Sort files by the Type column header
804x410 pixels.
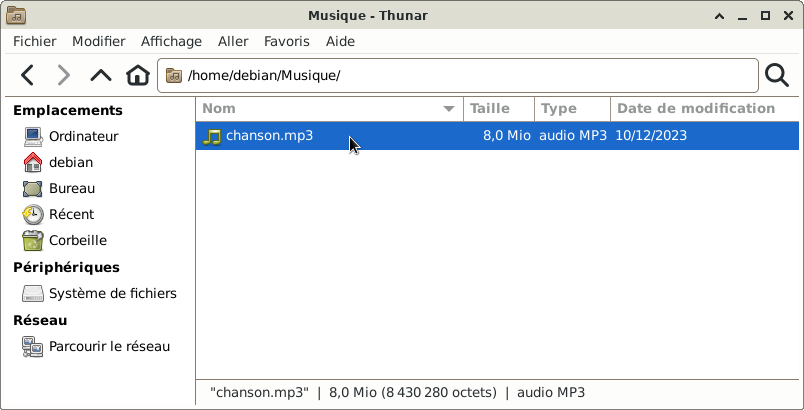tap(572, 109)
